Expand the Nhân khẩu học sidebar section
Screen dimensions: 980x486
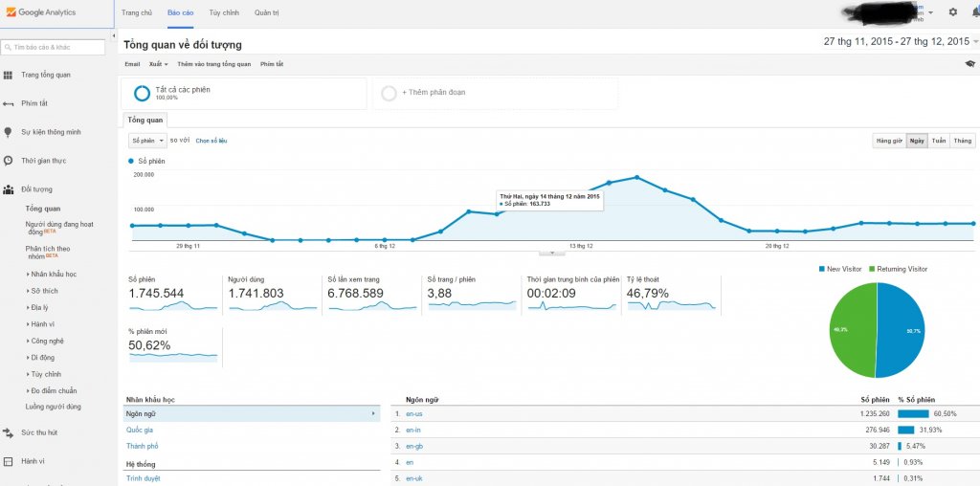53,274
